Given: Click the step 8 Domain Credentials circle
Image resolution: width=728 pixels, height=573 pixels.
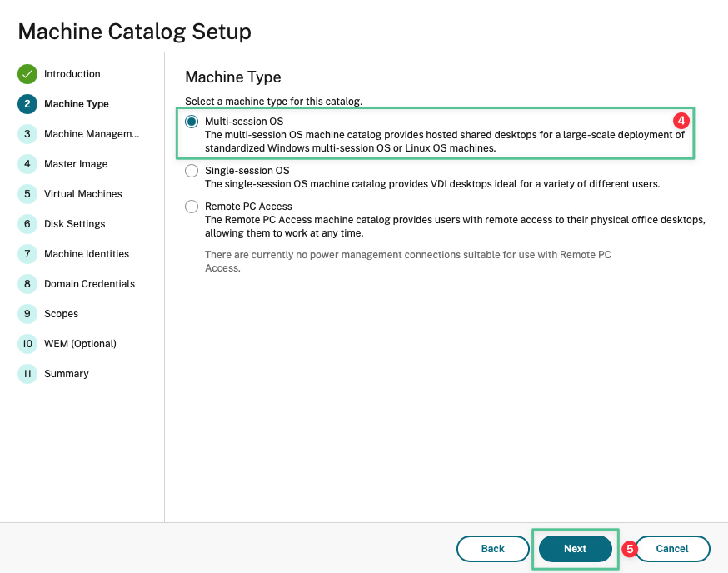Looking at the screenshot, I should coord(27,284).
